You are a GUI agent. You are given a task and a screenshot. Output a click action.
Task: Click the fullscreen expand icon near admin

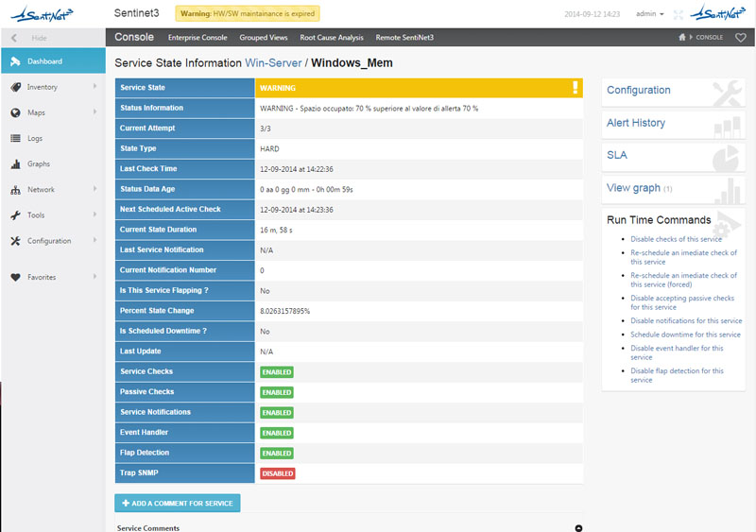tap(679, 14)
